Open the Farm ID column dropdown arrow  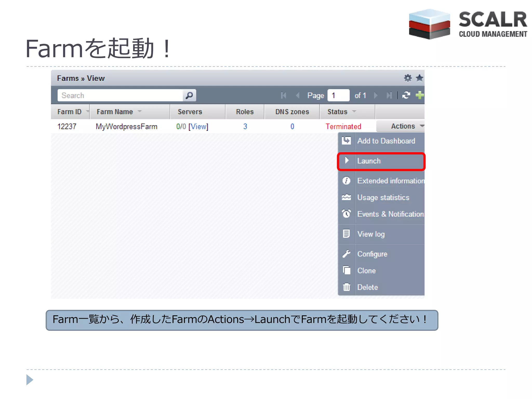click(x=88, y=111)
